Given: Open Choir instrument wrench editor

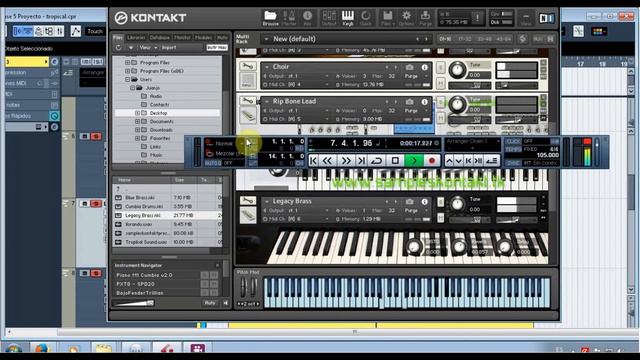Looking at the screenshot, I should pos(247,66).
